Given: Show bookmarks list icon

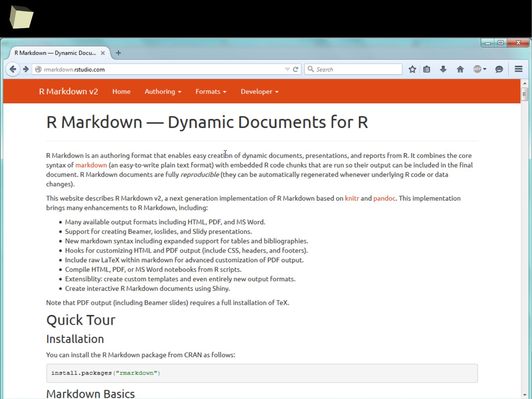Looking at the screenshot, I should coord(426,69).
